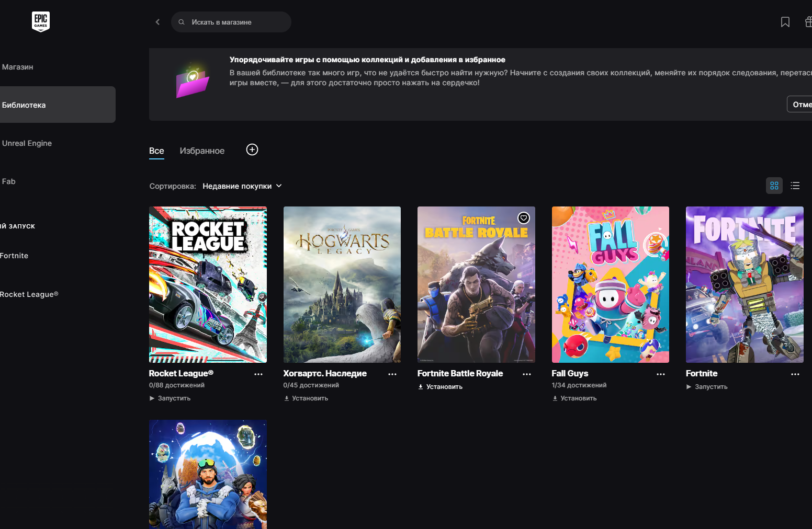Expand the sort order dropdown
The image size is (812, 529).
pos(242,186)
